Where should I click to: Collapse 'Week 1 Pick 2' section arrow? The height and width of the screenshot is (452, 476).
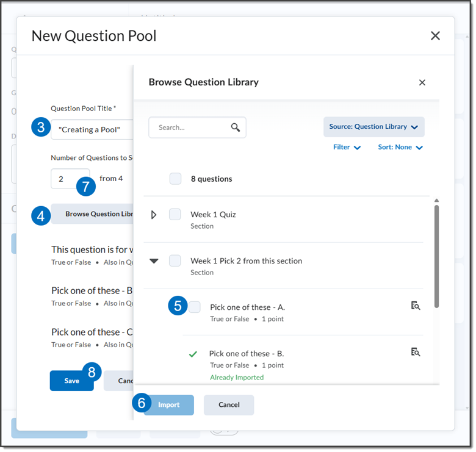154,261
